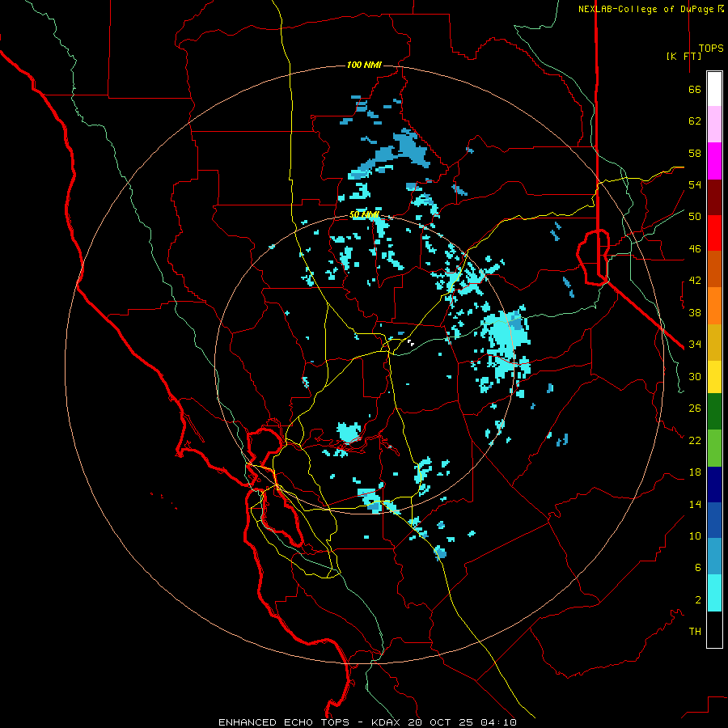
Task: Click the 20 OCT 25 date text
Action: [442, 722]
